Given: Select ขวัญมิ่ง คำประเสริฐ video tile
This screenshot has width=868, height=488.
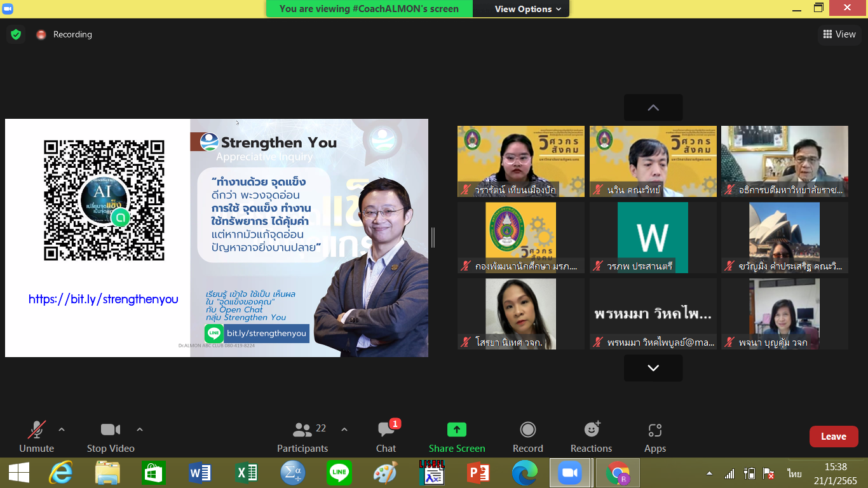Looking at the screenshot, I should coord(785,238).
